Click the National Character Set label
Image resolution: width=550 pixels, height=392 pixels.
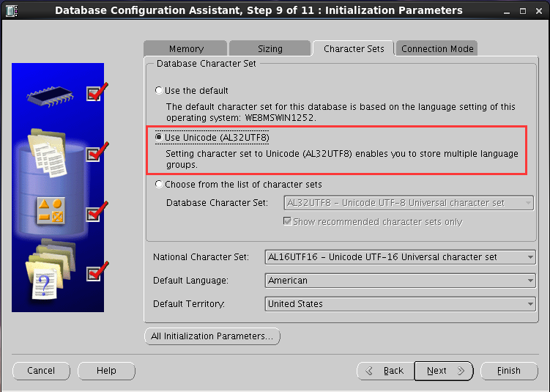(x=201, y=257)
